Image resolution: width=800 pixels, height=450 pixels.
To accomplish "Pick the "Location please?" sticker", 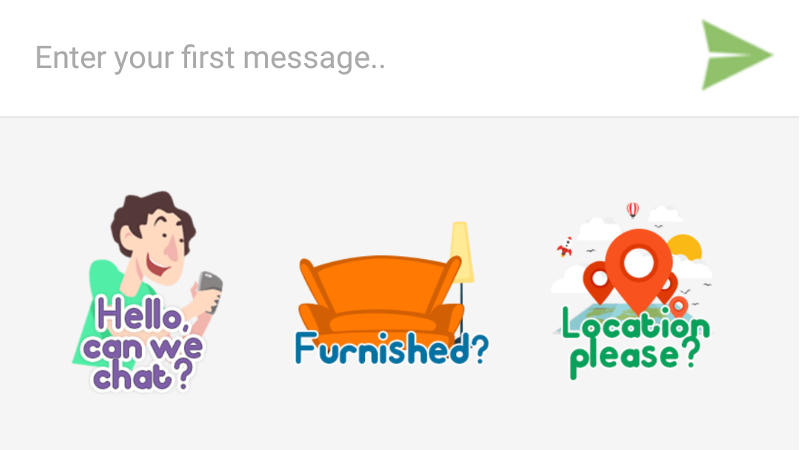I will click(633, 291).
